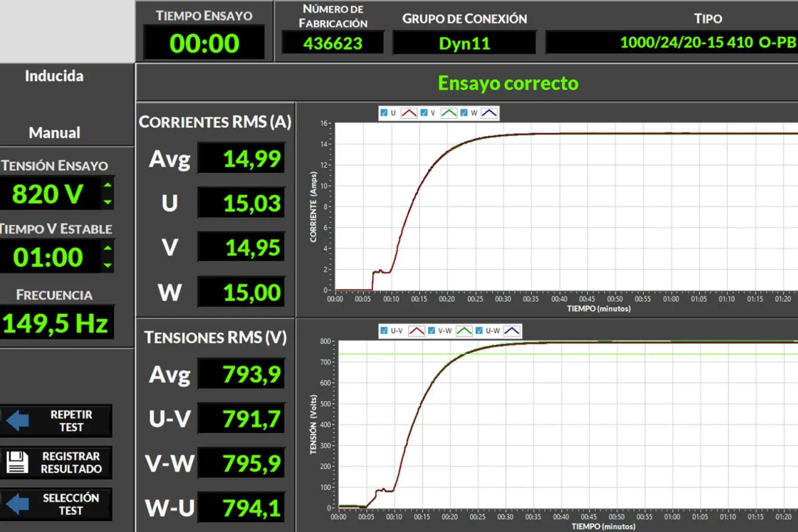The height and width of the screenshot is (532, 798).
Task: Click the blue W plot line icon
Action: 489,113
